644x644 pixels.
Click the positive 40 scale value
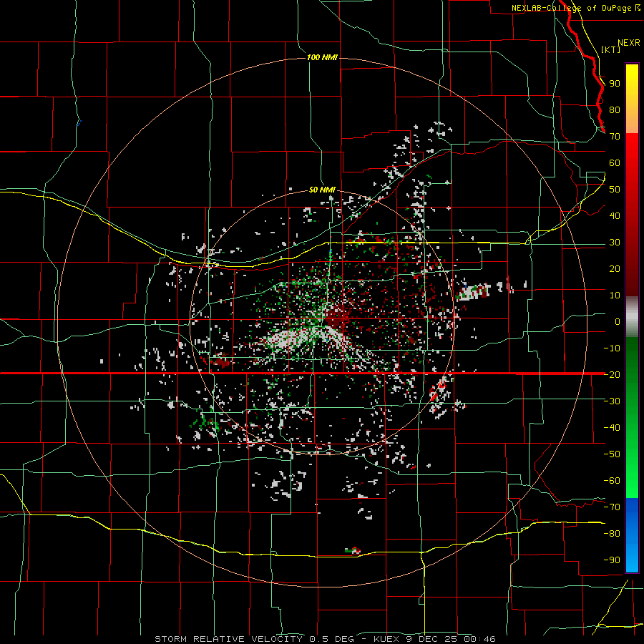(615, 215)
